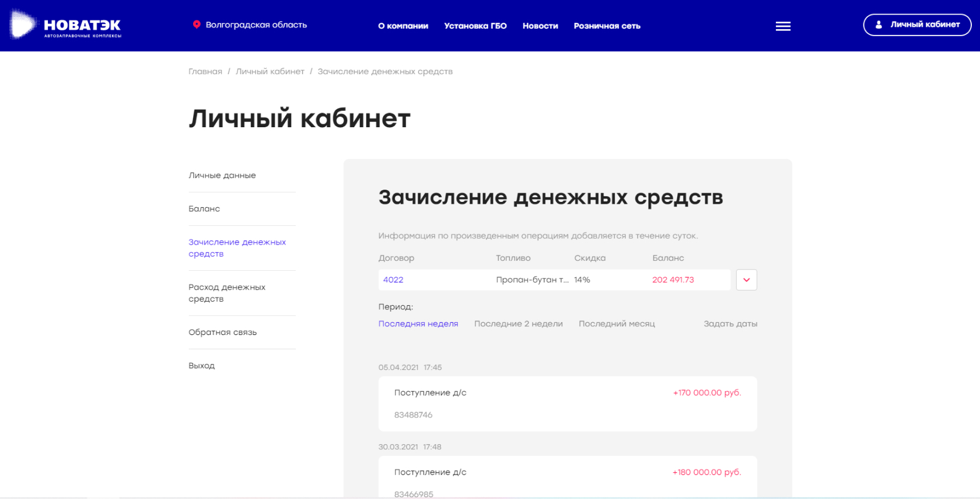Expand the contract dropdown chevron
980x499 pixels.
pyautogui.click(x=746, y=280)
